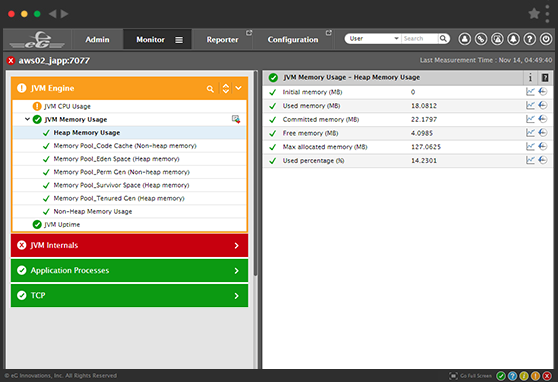This screenshot has height=382, width=558.
Task: Click blue unknown status icon in footer
Action: coord(512,376)
